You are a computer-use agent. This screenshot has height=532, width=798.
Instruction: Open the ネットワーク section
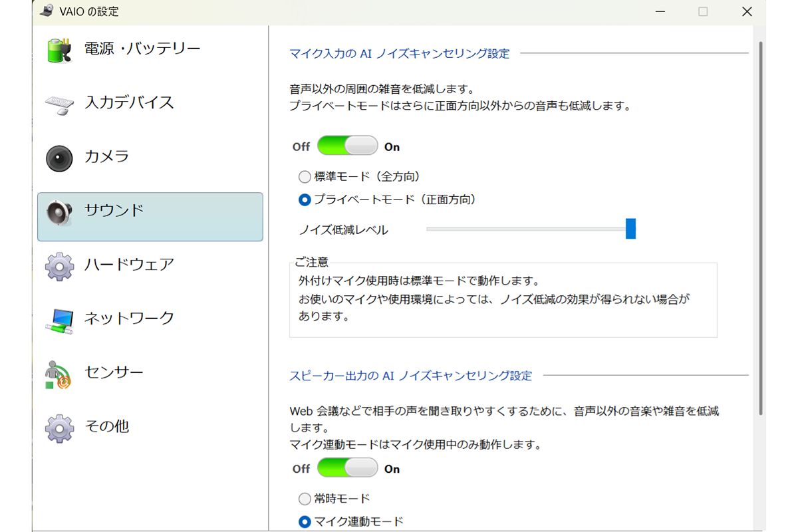click(x=150, y=320)
